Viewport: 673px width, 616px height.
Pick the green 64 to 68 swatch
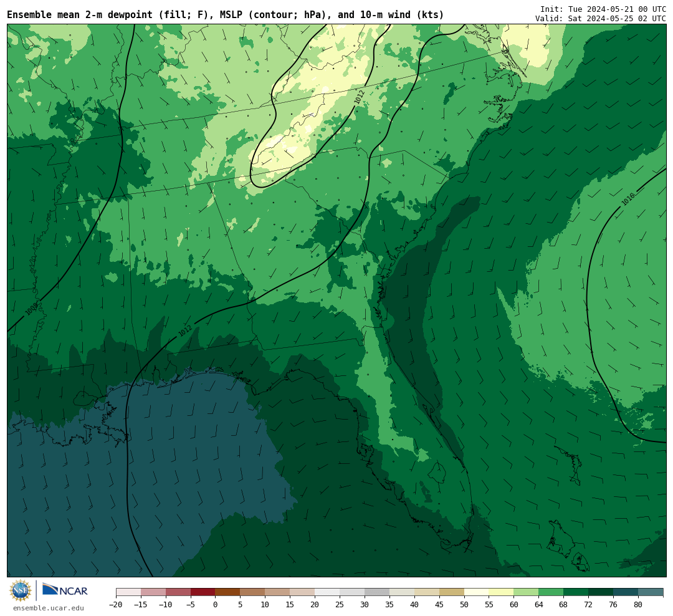(551, 592)
